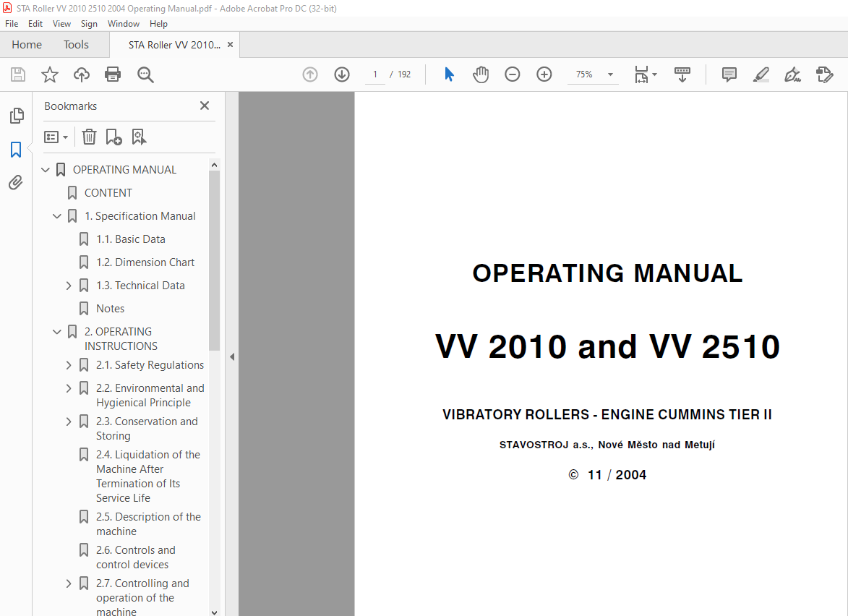Open the Sign document pen tool
Viewport: 848px width, 616px height.
click(x=793, y=74)
